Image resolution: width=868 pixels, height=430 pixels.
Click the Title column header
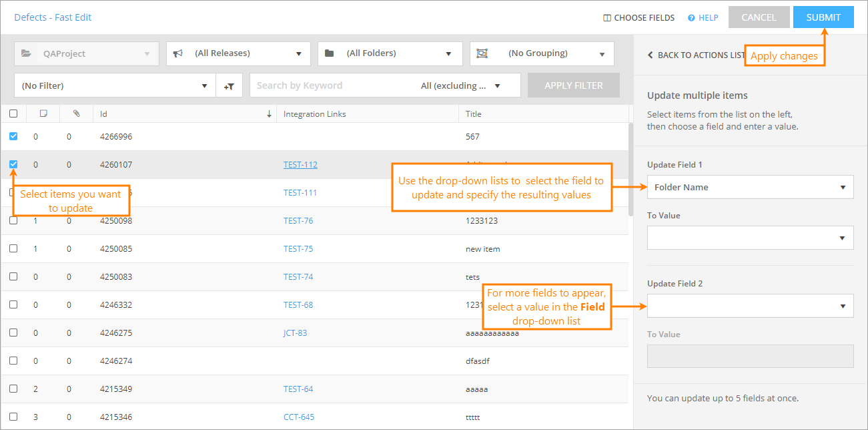(x=474, y=114)
